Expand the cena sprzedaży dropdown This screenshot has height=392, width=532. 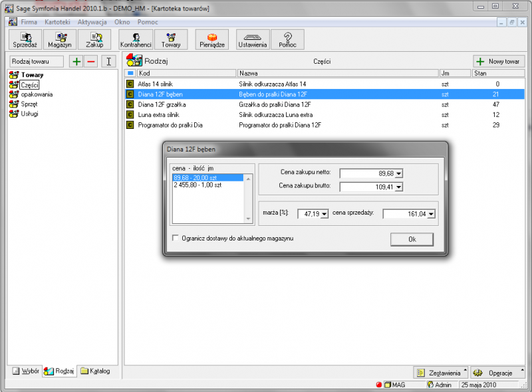click(431, 214)
